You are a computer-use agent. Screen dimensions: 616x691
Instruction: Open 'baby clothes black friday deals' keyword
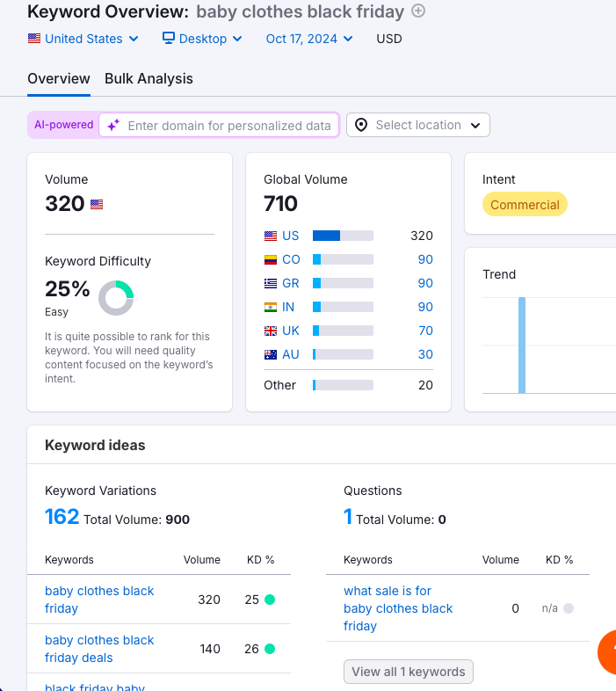pyautogui.click(x=99, y=649)
